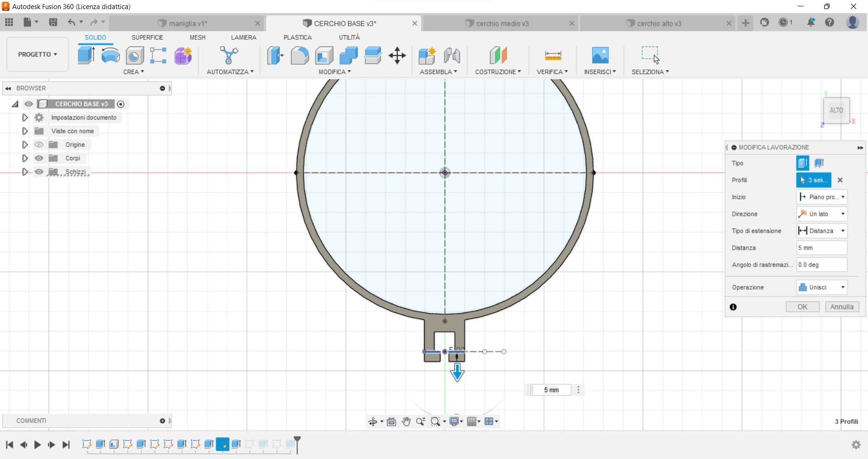Confirm extrusion with the OK button

pyautogui.click(x=802, y=306)
